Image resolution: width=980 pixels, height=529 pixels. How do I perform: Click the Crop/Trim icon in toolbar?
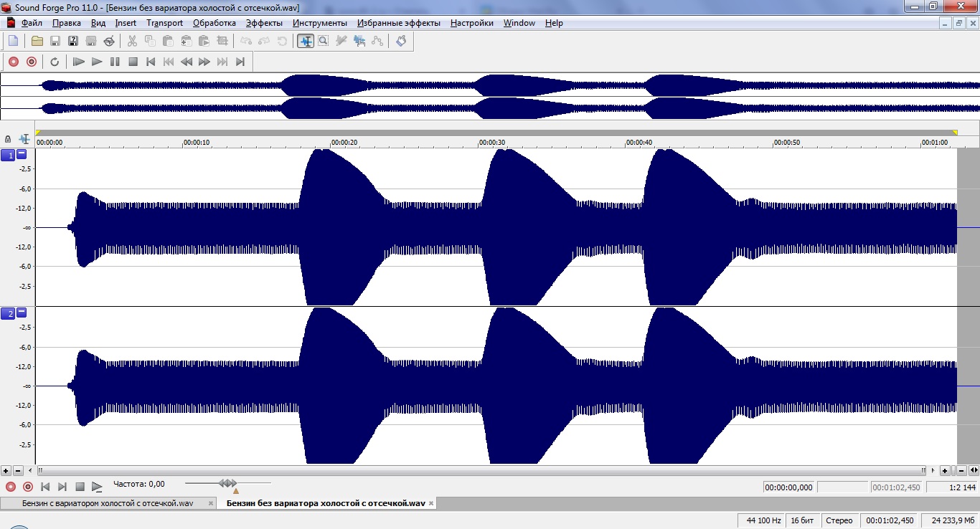(222, 41)
